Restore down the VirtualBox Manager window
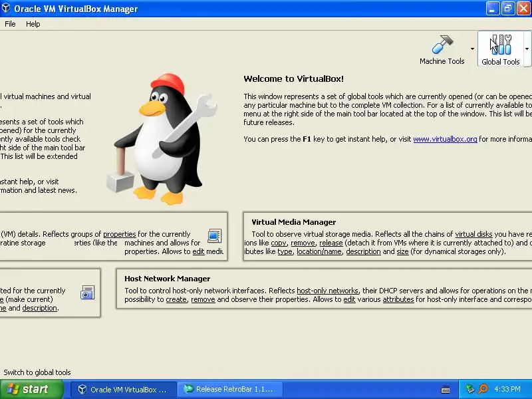This screenshot has width=532, height=399. [x=508, y=9]
